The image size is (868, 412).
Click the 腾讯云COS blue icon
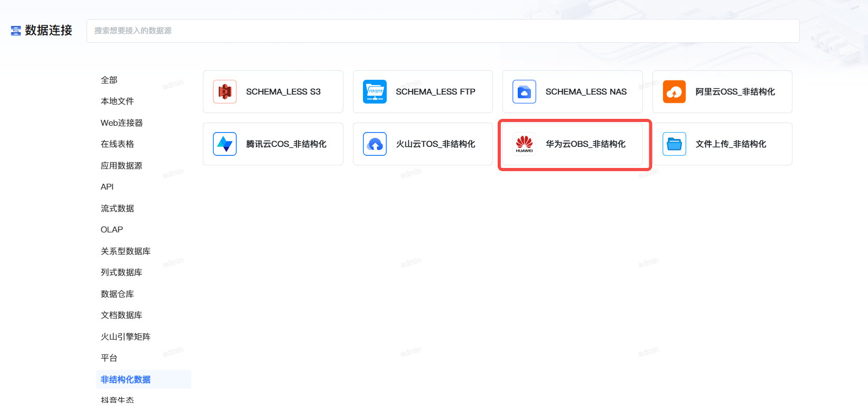click(x=225, y=144)
